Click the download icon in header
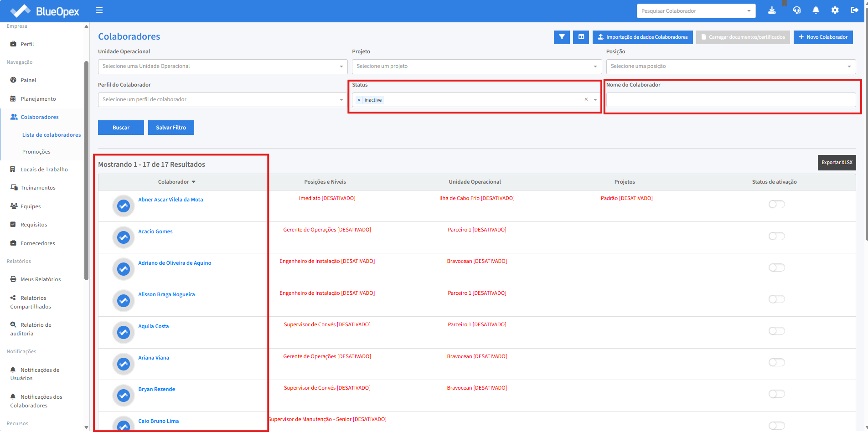 coord(772,10)
